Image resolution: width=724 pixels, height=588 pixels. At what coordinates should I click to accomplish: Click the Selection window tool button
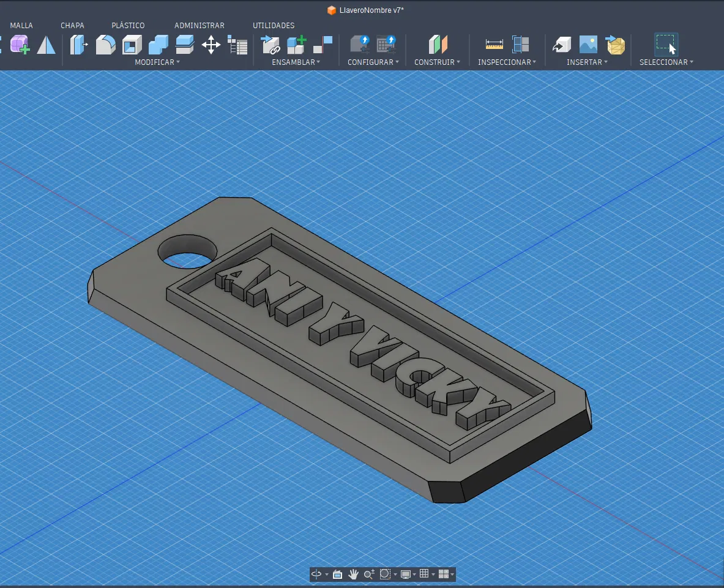(x=666, y=45)
